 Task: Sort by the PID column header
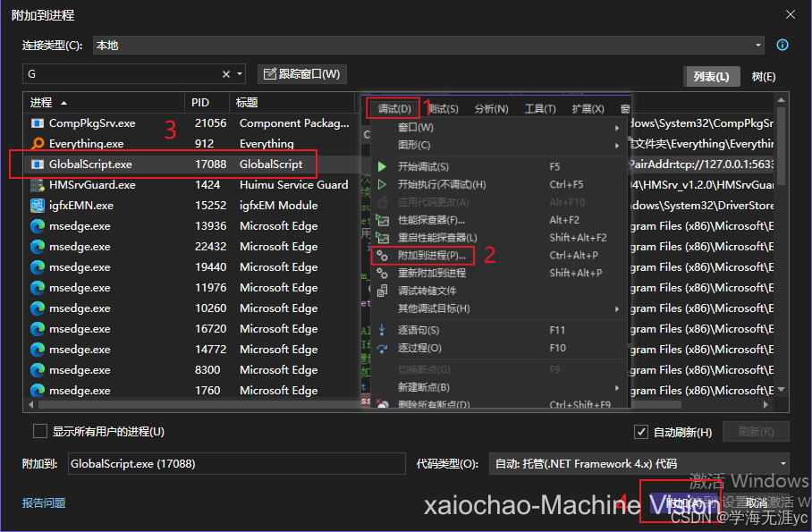(207, 103)
